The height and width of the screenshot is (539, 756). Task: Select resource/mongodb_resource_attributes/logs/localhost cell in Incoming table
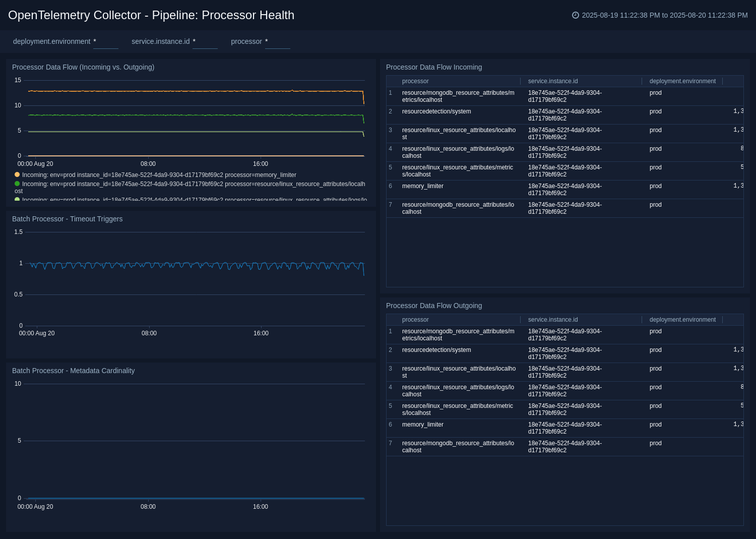[x=459, y=208]
